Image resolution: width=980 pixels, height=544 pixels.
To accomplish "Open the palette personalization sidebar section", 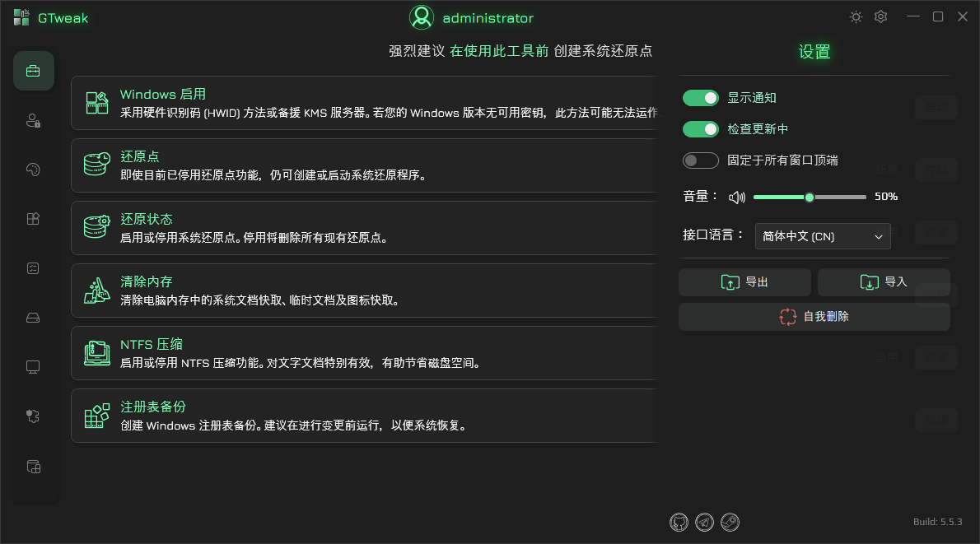I will point(33,170).
